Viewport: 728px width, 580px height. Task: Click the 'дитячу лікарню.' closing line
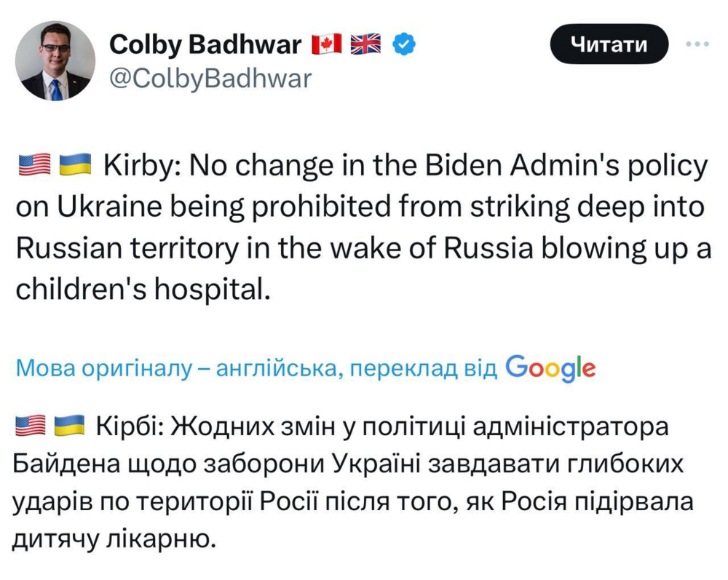pyautogui.click(x=115, y=540)
